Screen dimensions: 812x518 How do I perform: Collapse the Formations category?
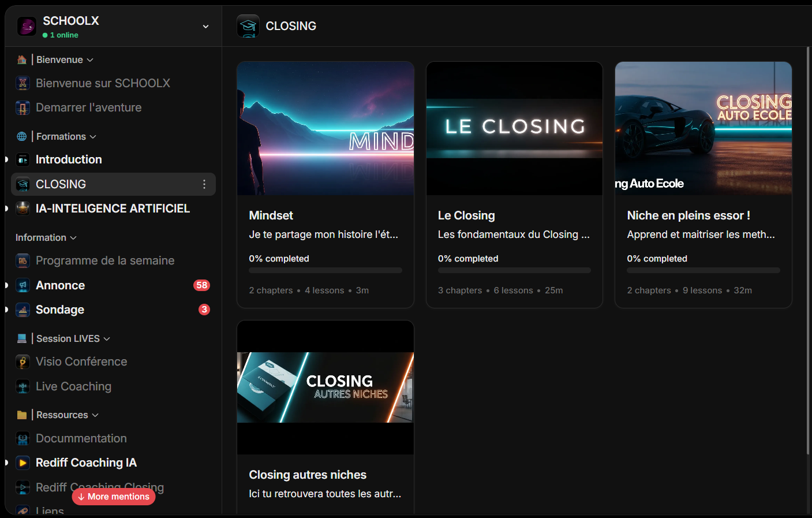(93, 137)
